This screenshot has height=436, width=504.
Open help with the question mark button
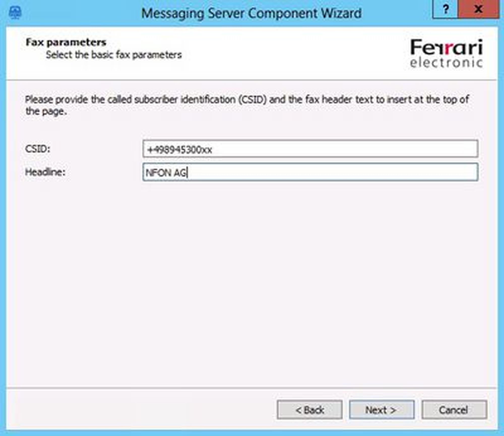pos(445,10)
